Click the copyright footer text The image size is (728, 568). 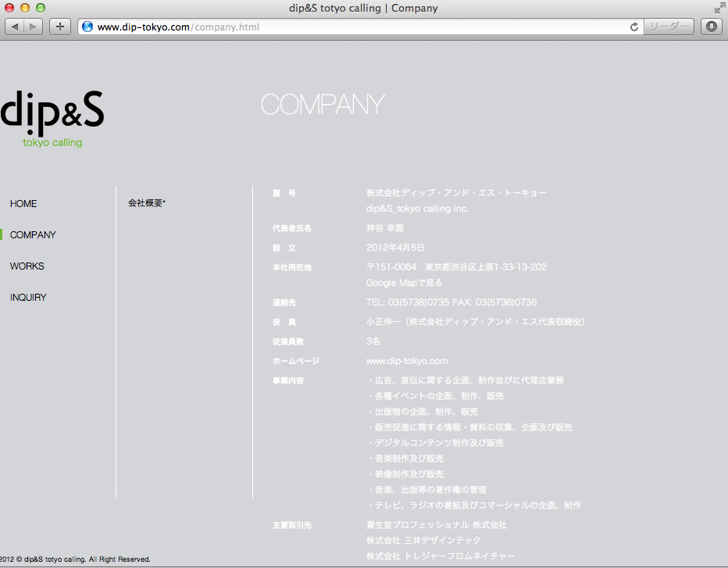tap(75, 559)
